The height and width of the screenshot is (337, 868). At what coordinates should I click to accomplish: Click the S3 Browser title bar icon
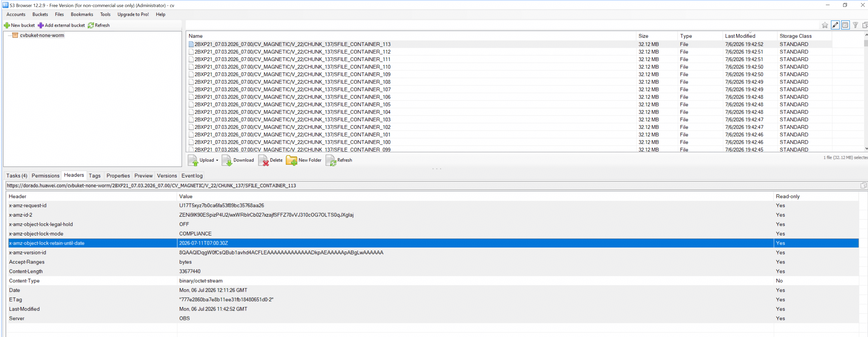pos(5,5)
